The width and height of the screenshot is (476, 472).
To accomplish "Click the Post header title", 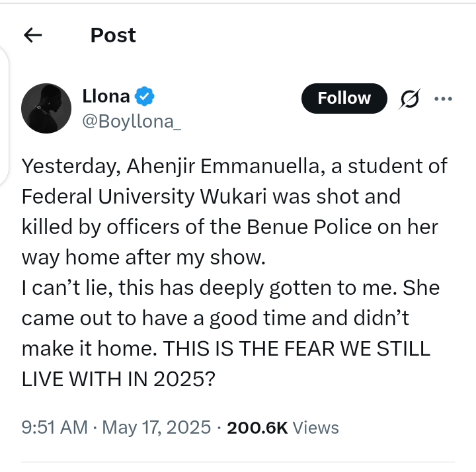I will tap(113, 35).
